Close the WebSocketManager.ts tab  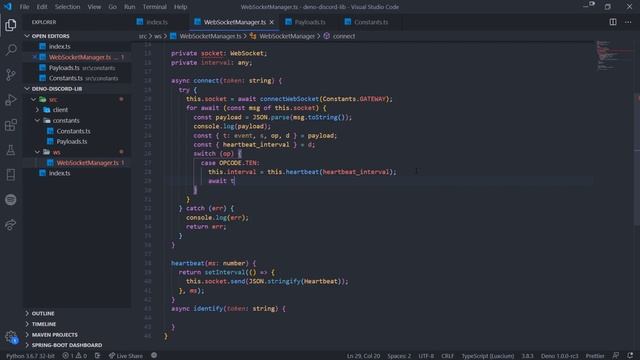[x=271, y=22]
